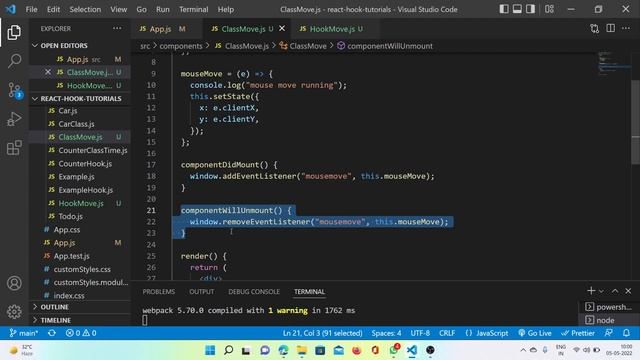Open the Selection menu
This screenshot has width=640, height=360.
tap(85, 9)
